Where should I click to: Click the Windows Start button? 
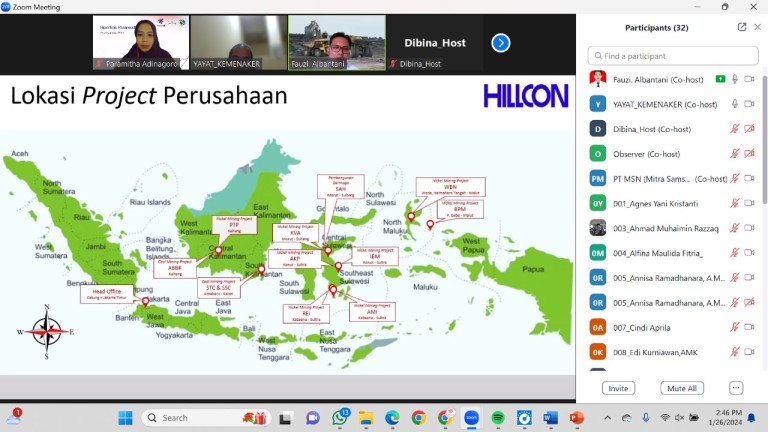tap(125, 417)
